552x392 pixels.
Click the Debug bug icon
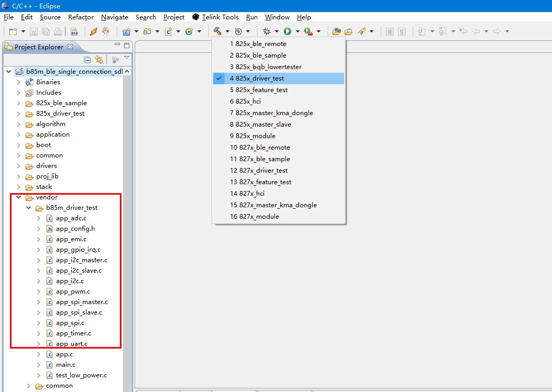click(x=267, y=31)
